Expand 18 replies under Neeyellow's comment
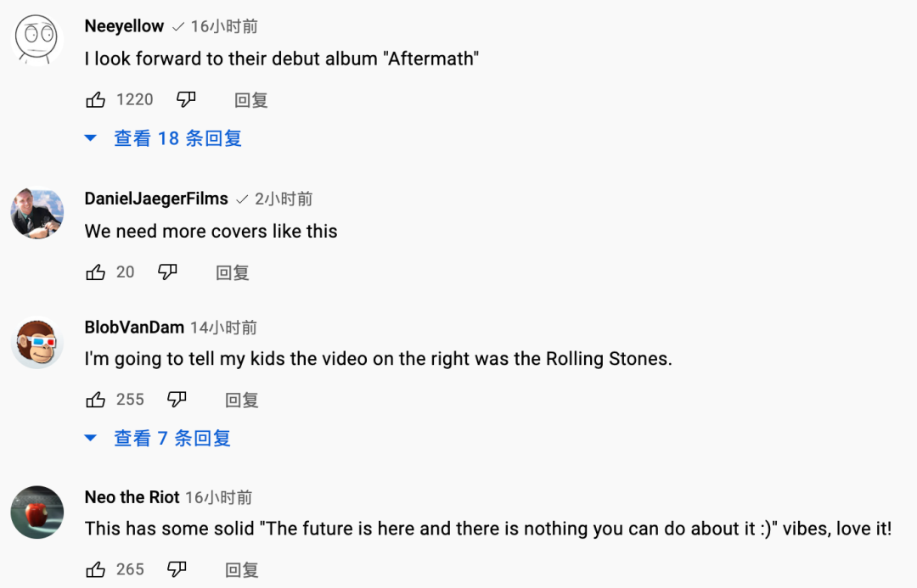The image size is (917, 588). (164, 138)
